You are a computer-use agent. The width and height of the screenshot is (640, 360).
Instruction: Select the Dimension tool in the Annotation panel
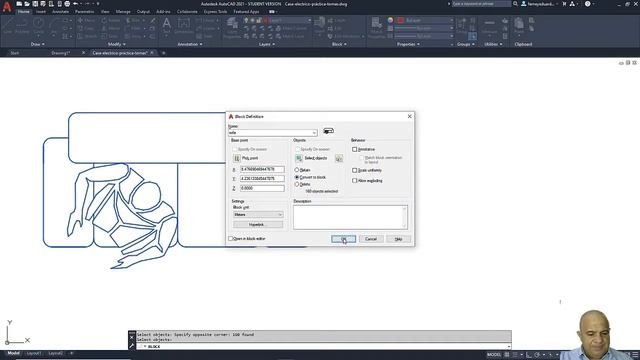click(x=184, y=25)
